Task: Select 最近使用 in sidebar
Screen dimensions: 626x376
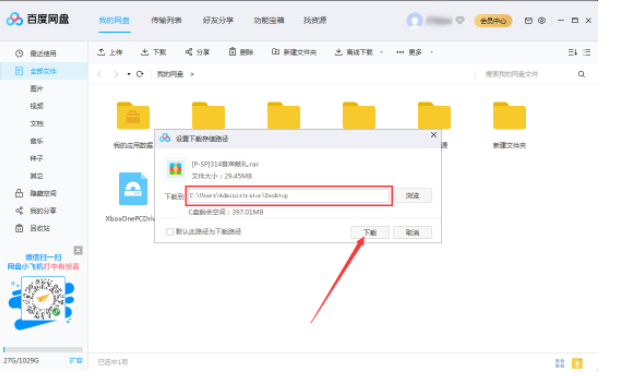Action: [x=43, y=53]
